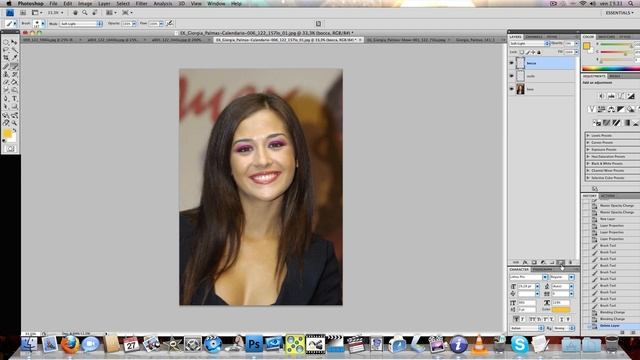Switch to the Actions tab

(x=607, y=196)
